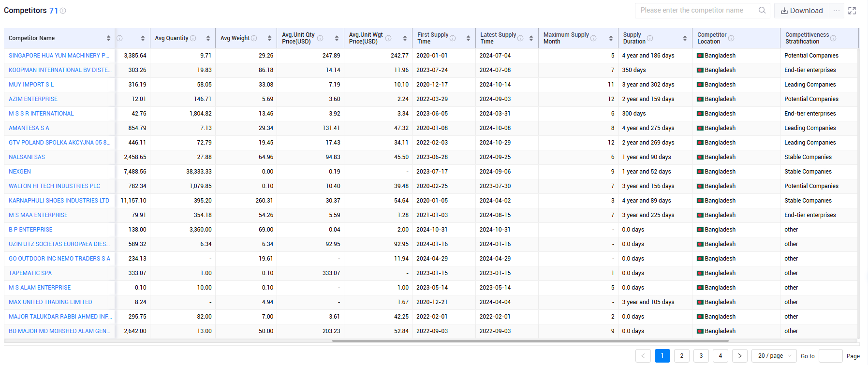The width and height of the screenshot is (868, 365).
Task: Open NALSANI SAS competitor link
Action: click(27, 157)
